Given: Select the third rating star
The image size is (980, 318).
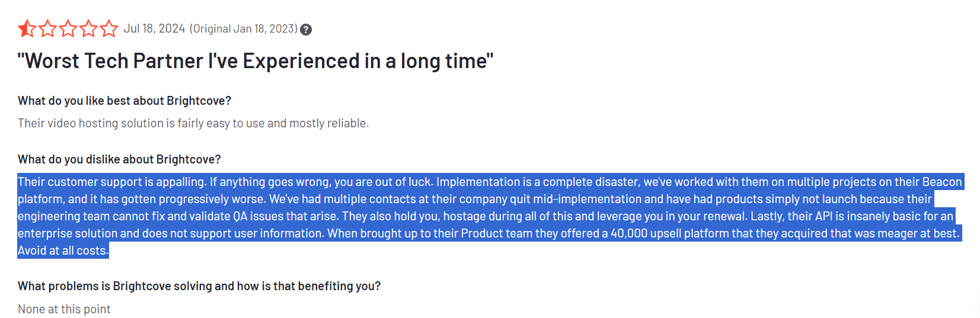Looking at the screenshot, I should (x=68, y=28).
